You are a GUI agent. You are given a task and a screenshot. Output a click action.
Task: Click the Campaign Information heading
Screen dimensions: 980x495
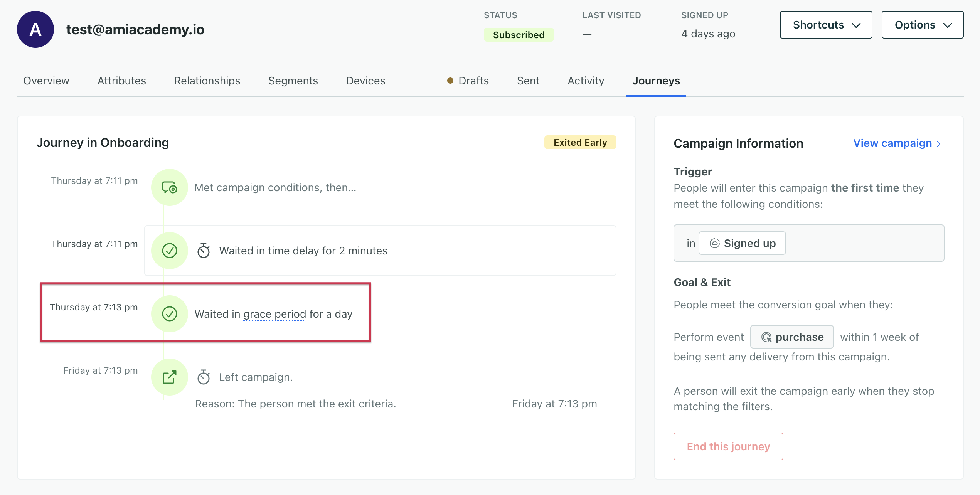738,143
